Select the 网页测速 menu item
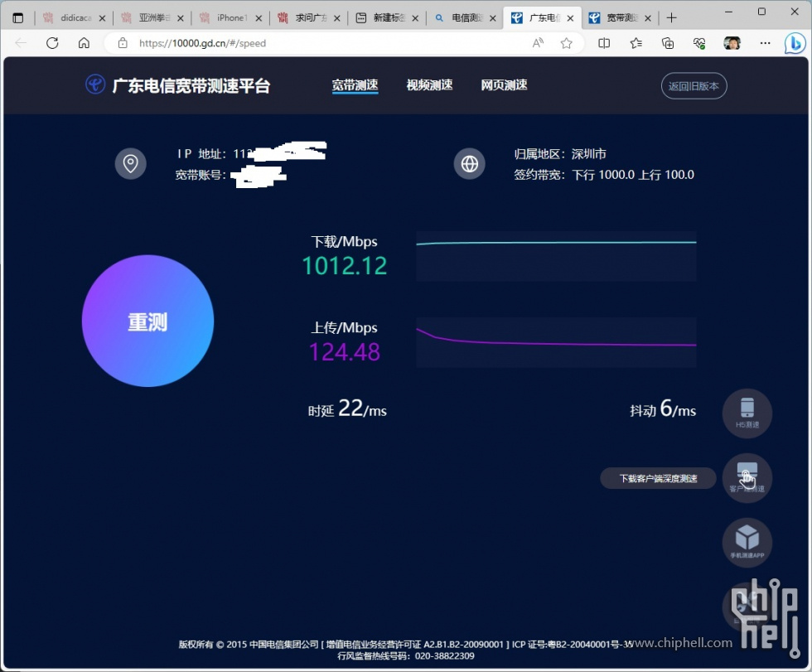Viewport: 812px width, 672px height. [x=504, y=85]
